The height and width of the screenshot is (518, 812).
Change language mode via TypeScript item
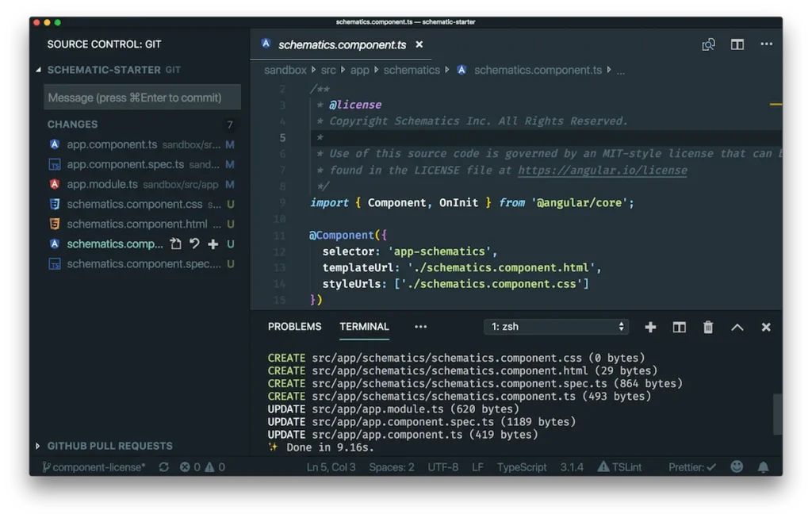coord(522,467)
